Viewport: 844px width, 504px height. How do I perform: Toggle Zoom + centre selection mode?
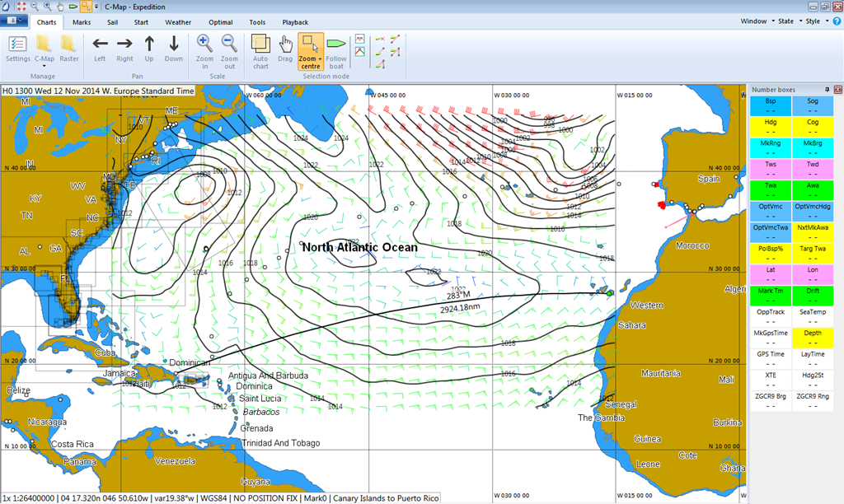click(311, 52)
